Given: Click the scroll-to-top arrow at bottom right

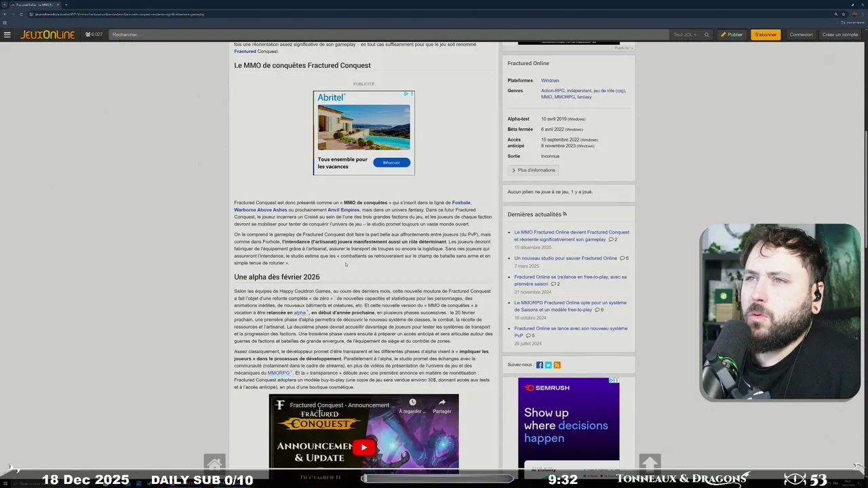Looking at the screenshot, I should click(650, 464).
